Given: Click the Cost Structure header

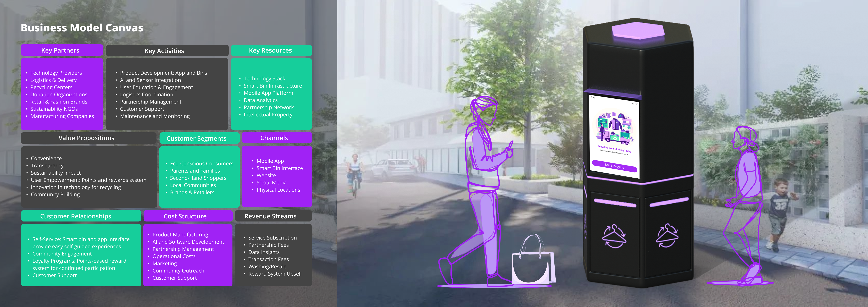Looking at the screenshot, I should (x=185, y=216).
